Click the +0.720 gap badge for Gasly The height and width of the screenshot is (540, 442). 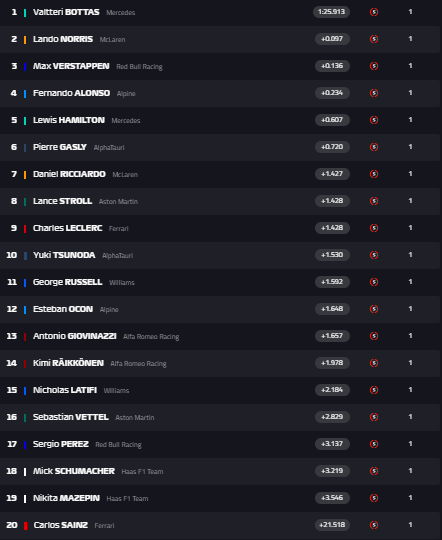click(x=332, y=147)
